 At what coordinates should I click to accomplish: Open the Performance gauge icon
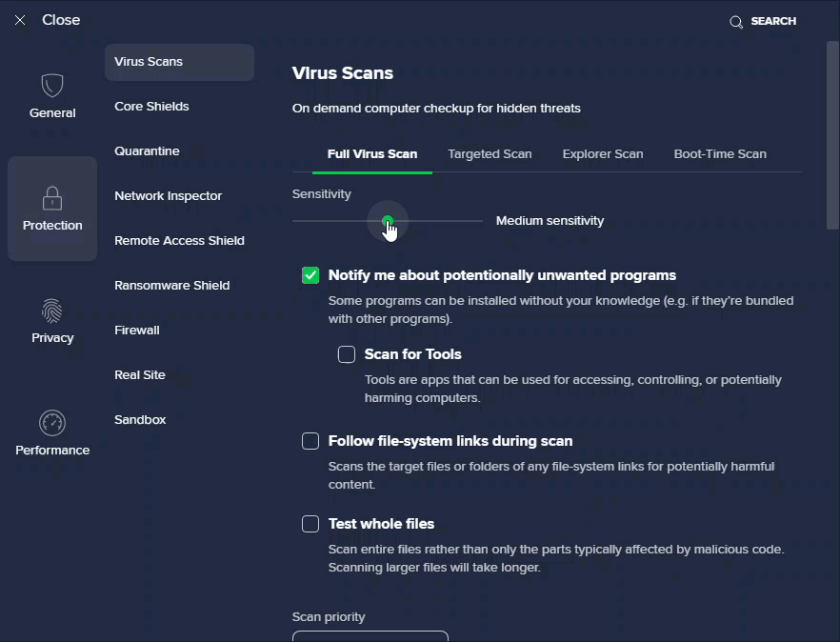pyautogui.click(x=52, y=423)
